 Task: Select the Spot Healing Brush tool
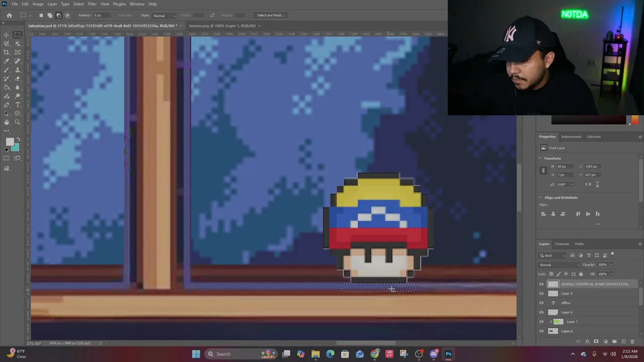[18, 61]
